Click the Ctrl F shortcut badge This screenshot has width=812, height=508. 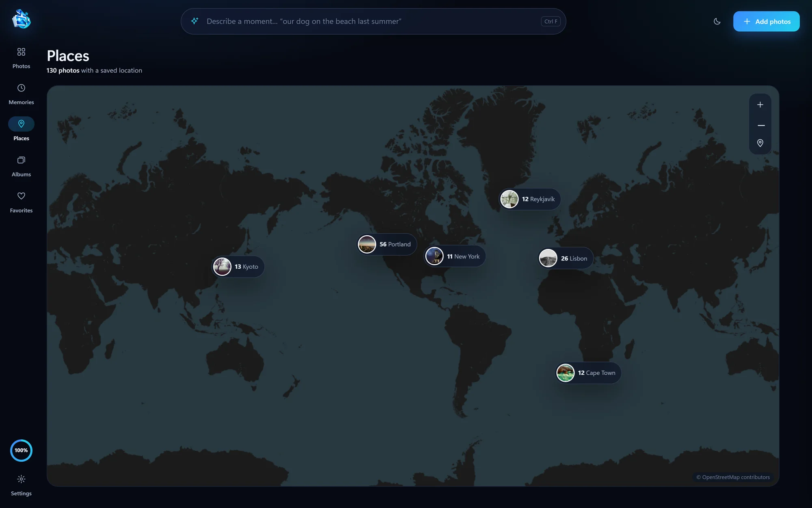point(551,22)
